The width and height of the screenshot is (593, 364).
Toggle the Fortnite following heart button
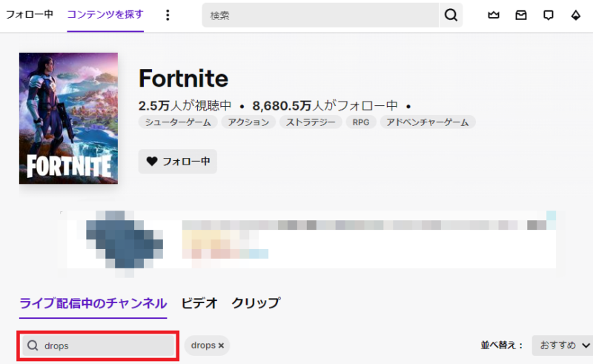(178, 162)
